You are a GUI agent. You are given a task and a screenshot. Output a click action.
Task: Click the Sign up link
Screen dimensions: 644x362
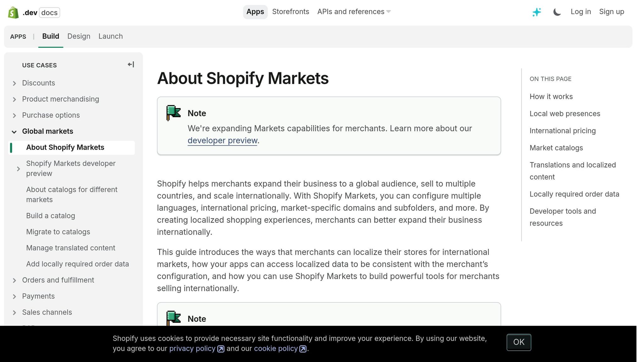[x=611, y=12]
